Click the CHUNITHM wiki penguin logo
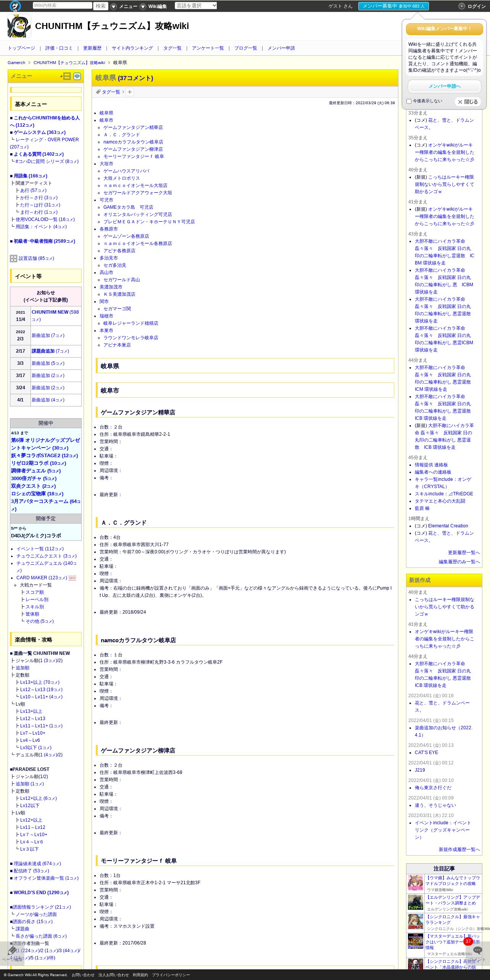 19,26
